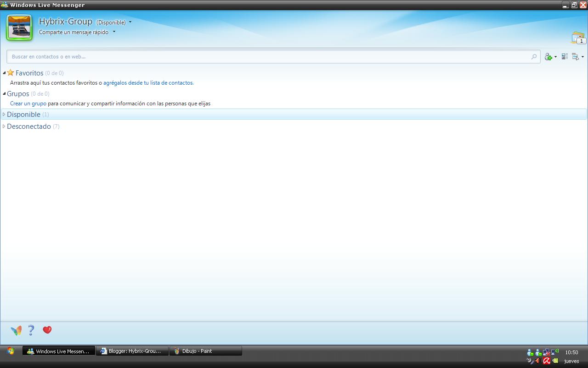Image resolution: width=588 pixels, height=368 pixels.
Task: Open the quick message dropdown arrow
Action: (x=114, y=32)
